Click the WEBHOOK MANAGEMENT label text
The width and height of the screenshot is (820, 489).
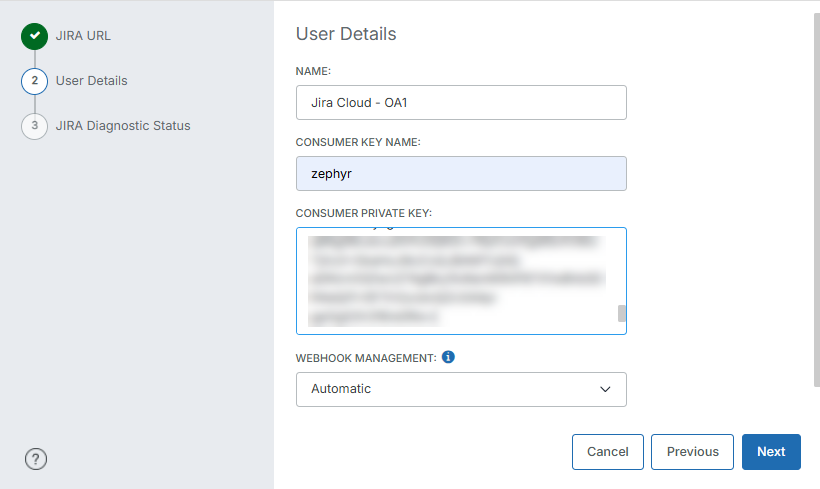point(366,358)
